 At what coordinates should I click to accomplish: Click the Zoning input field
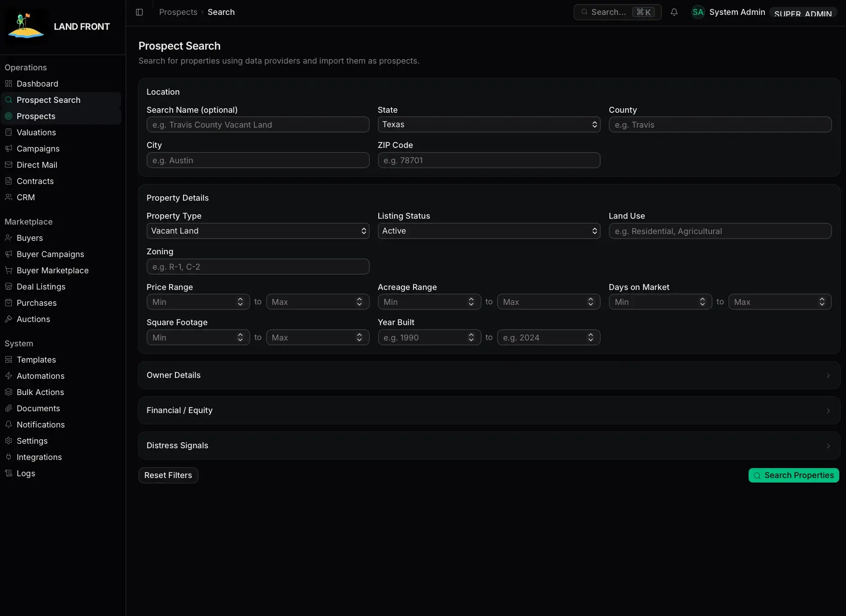258,267
